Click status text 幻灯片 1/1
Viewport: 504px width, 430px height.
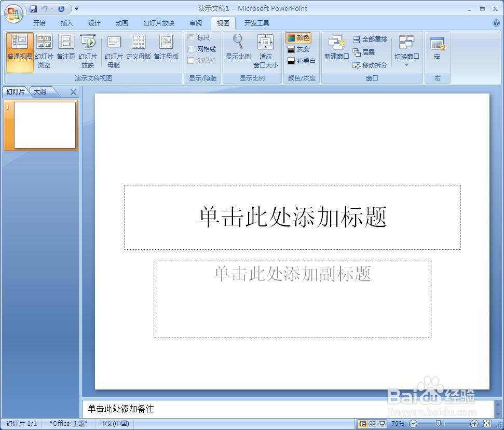[21, 424]
